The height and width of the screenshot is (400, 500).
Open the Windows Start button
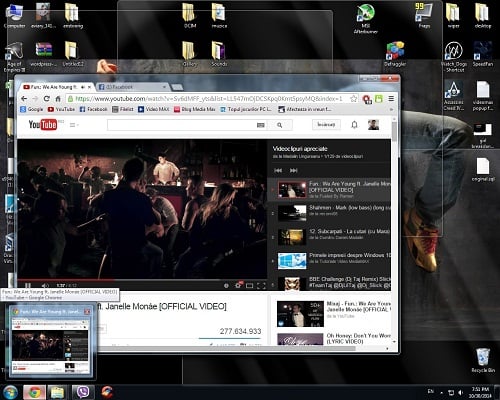(x=10, y=392)
